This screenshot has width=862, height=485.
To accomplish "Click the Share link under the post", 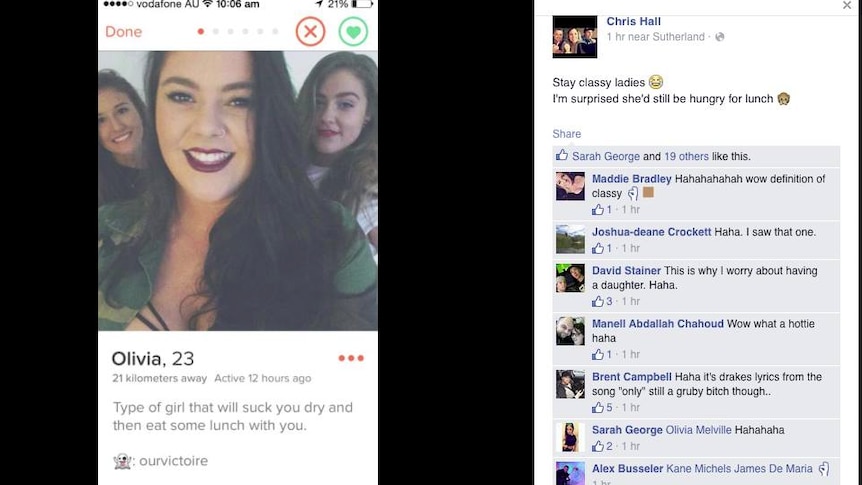I will click(566, 134).
